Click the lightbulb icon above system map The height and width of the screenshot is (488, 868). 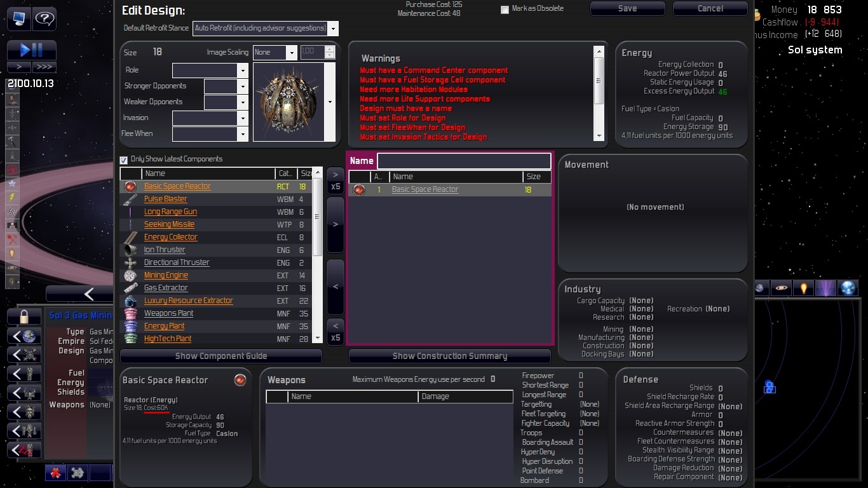[x=804, y=288]
